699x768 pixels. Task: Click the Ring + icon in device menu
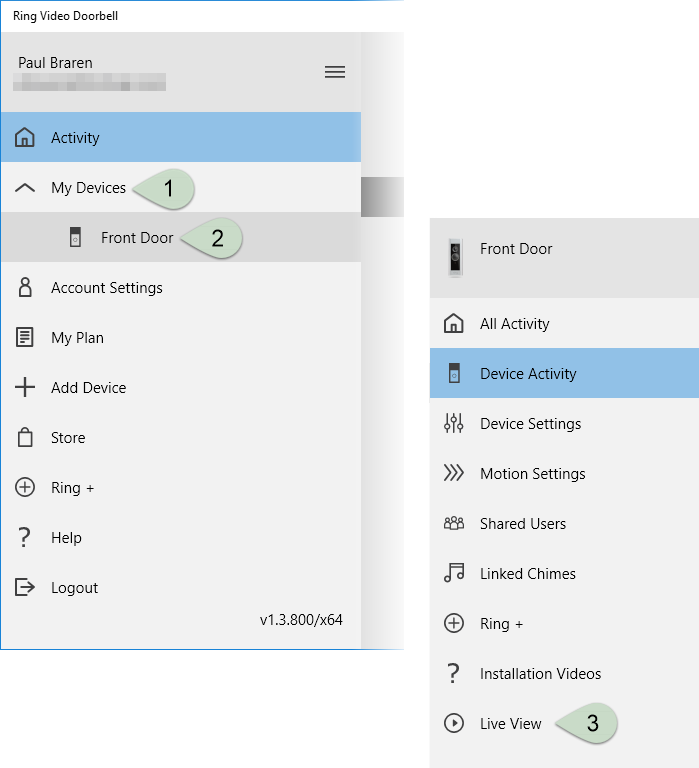(x=454, y=623)
